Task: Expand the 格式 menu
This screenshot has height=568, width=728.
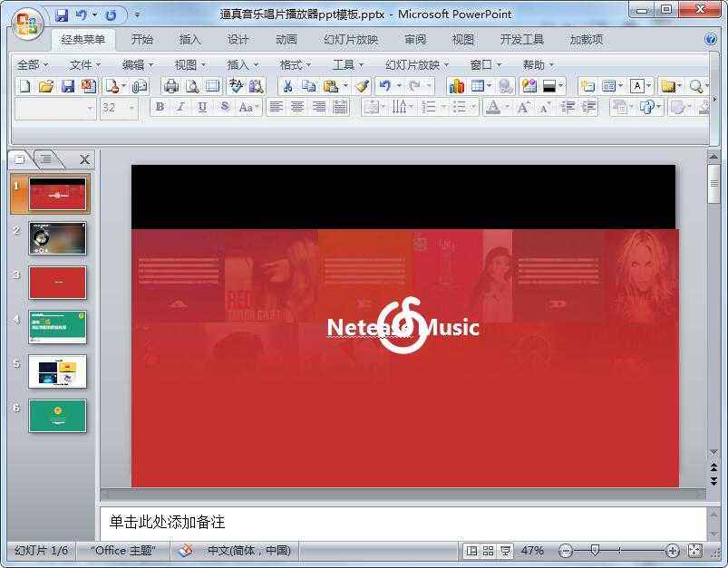Action: (296, 65)
